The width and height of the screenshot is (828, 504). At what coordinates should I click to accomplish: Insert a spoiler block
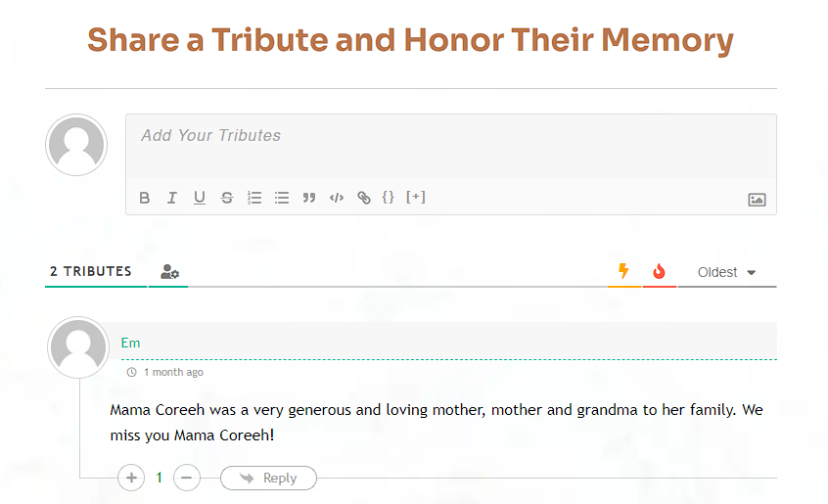[416, 198]
